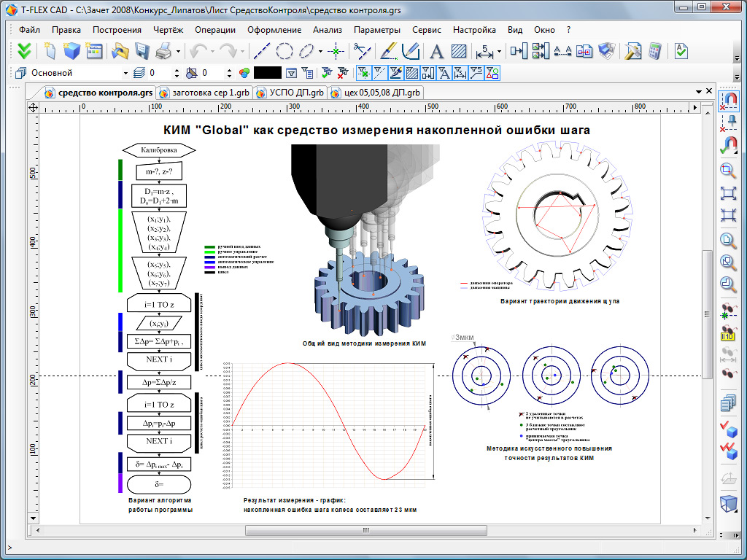The image size is (747, 560).
Task: Click the select all filters checkmark icon
Action: coord(326,73)
